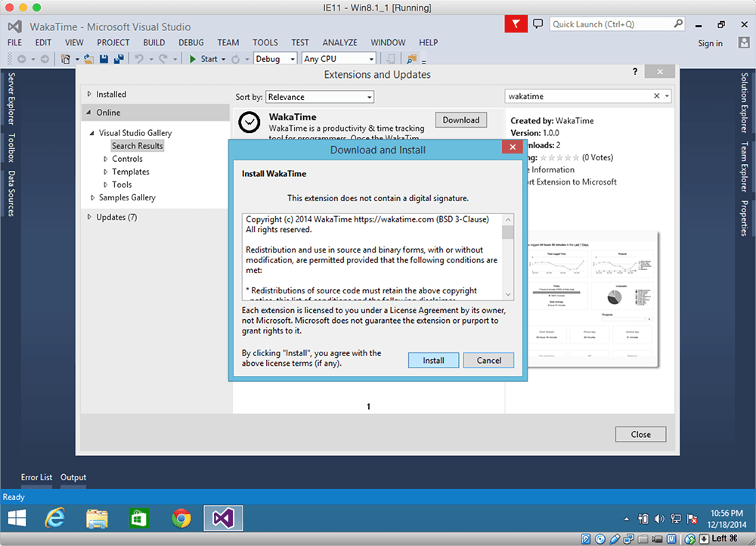This screenshot has width=756, height=546.
Task: Expand the Templates tree node
Action: click(x=106, y=172)
